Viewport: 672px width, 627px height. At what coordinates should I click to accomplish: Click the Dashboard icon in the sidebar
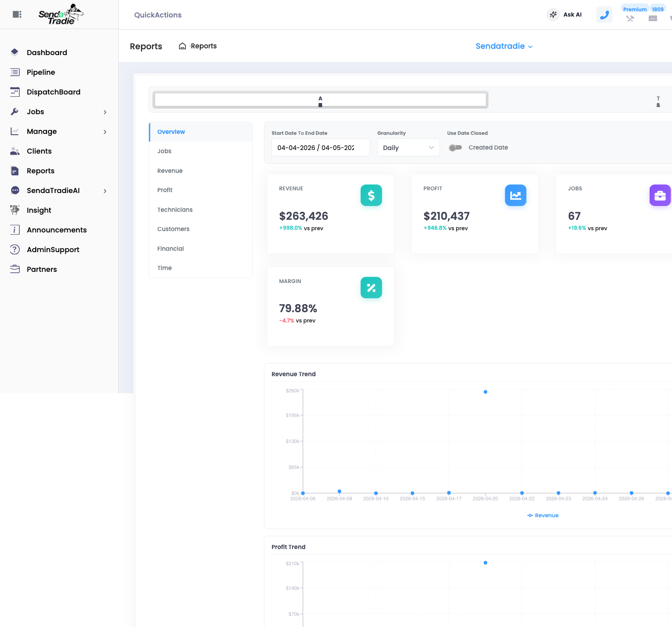(x=15, y=52)
